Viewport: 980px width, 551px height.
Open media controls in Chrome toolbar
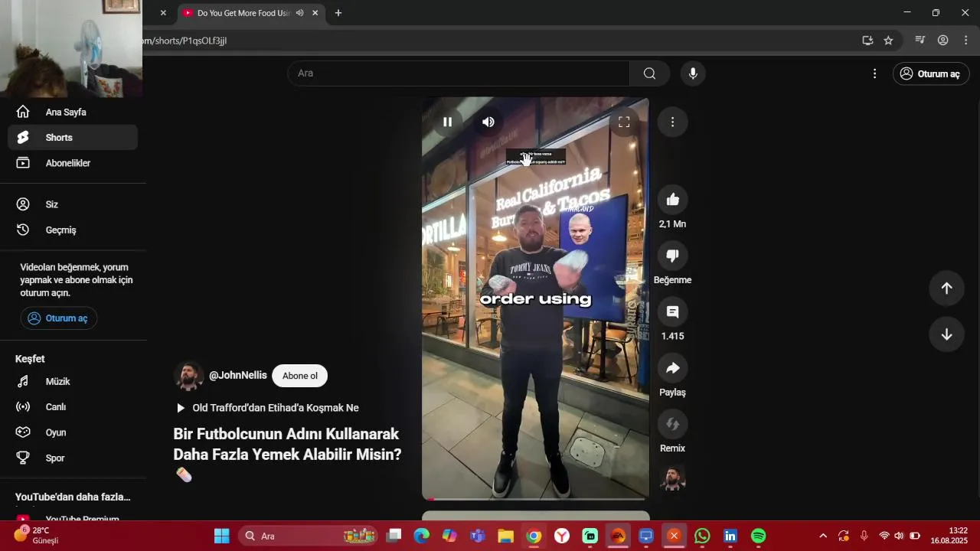click(x=920, y=41)
